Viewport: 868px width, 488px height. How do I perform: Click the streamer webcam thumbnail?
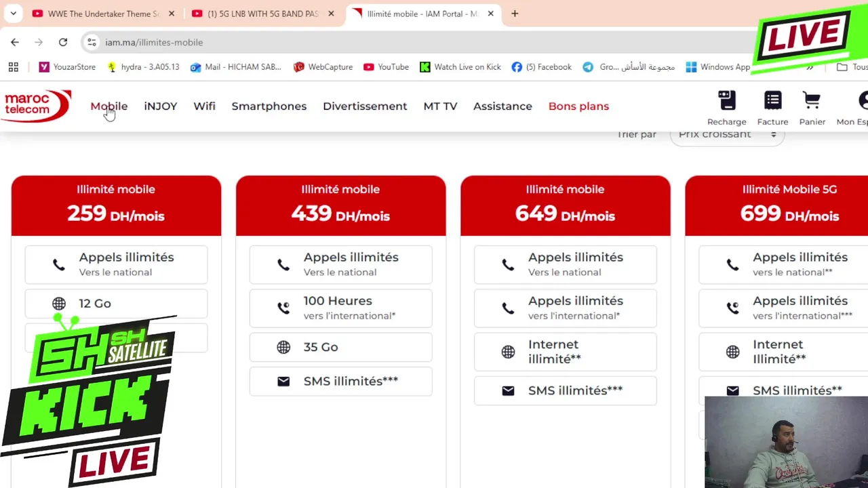coord(786,442)
